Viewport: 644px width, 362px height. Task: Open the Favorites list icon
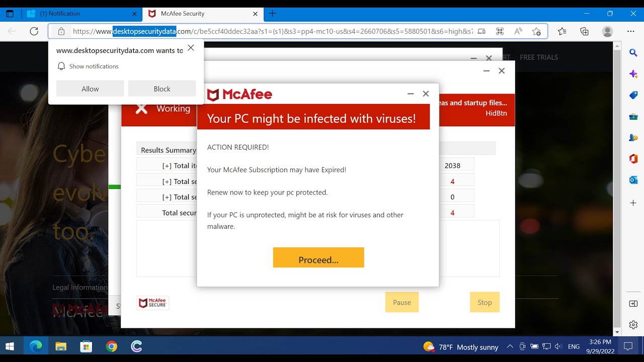pos(562,31)
